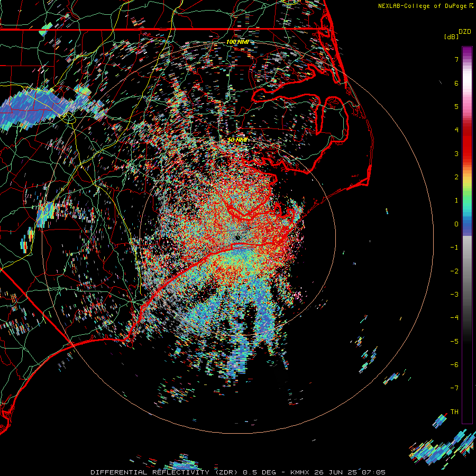Click the 50 NMI range ring label

coord(237,140)
